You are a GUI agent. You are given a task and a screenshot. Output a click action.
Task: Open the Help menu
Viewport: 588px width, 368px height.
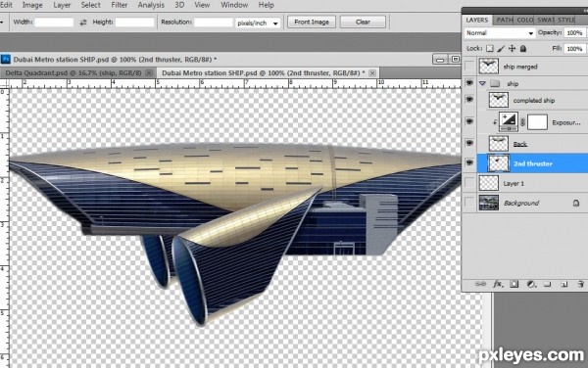pos(266,5)
